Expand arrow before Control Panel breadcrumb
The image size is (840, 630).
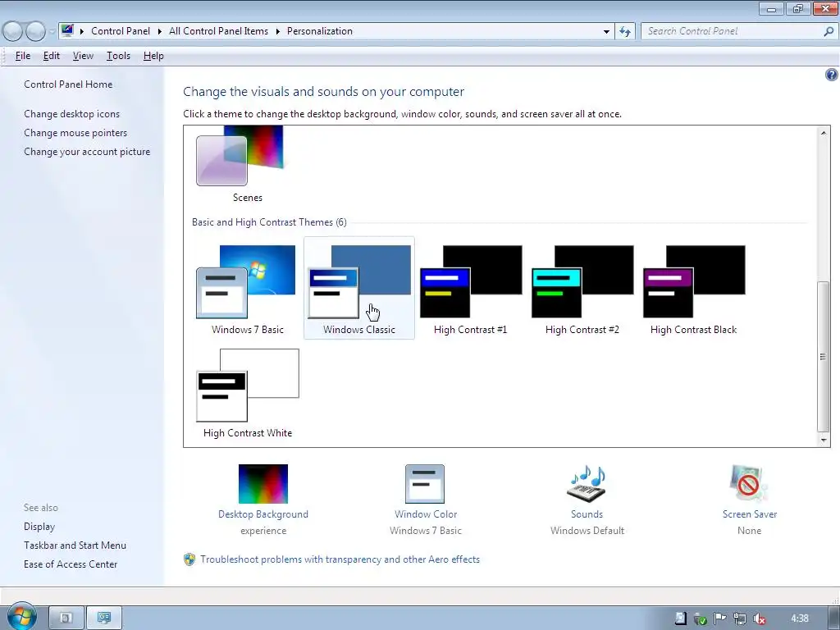[x=82, y=31]
